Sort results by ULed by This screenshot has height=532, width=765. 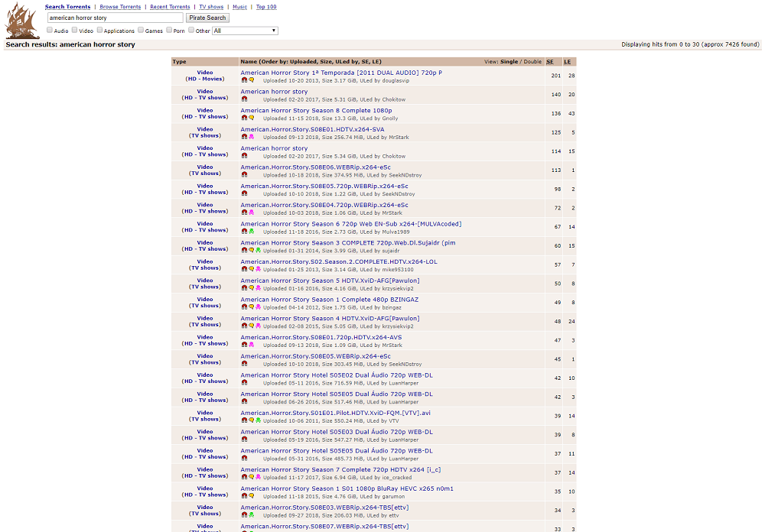pos(346,62)
